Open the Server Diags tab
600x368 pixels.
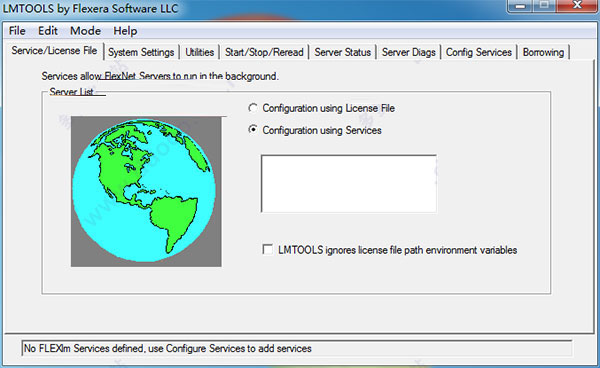[409, 52]
